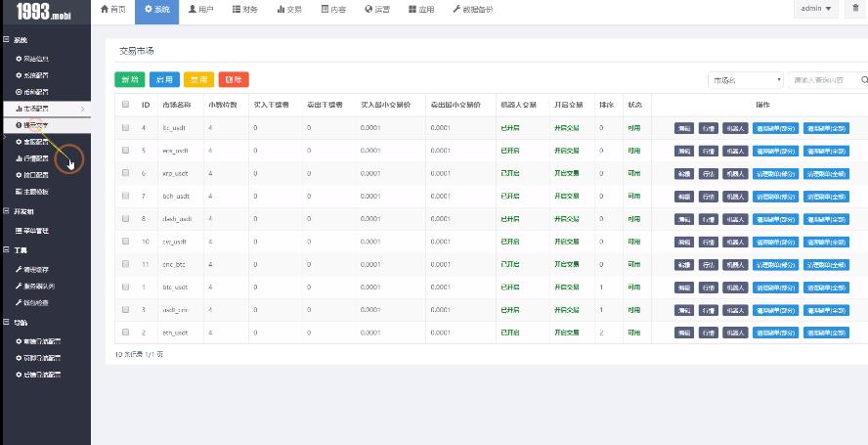
Task: Expand the 市场名 search filter dropdown
Action: click(x=746, y=80)
